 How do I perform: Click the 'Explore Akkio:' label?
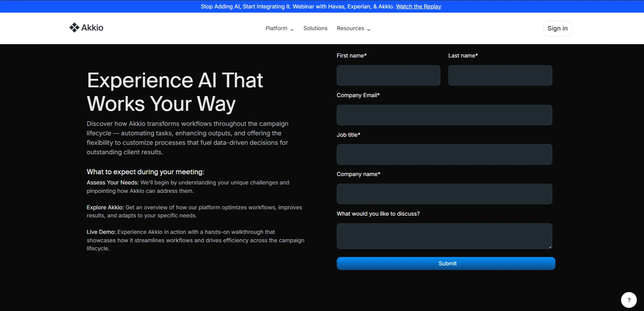[105, 208]
